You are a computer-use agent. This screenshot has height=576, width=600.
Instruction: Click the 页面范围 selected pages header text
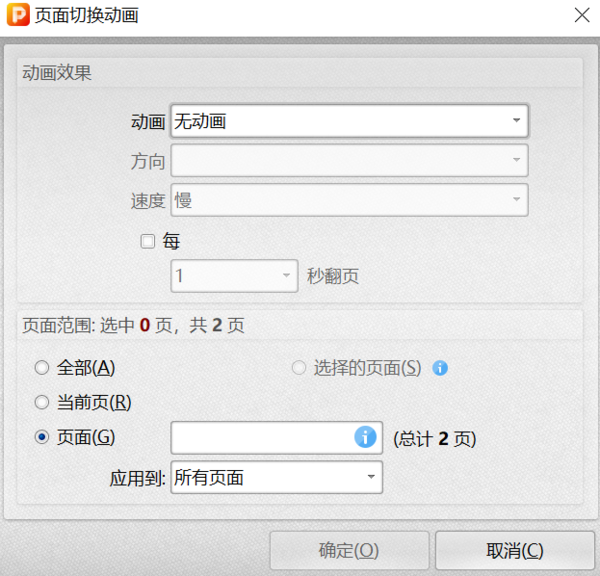point(133,326)
